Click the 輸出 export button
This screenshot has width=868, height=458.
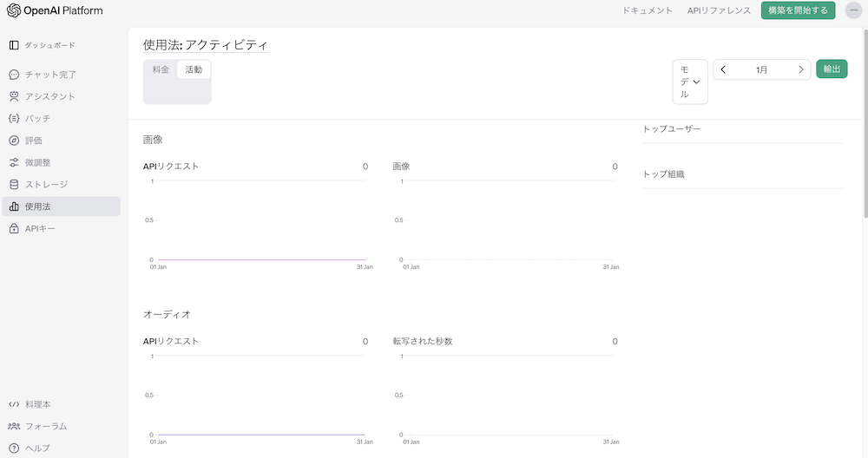(832, 69)
